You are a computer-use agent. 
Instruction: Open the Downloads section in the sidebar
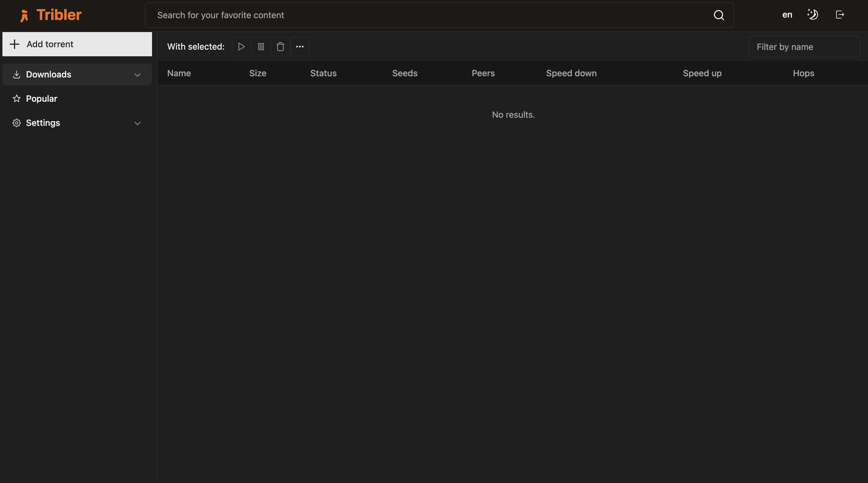[49, 75]
